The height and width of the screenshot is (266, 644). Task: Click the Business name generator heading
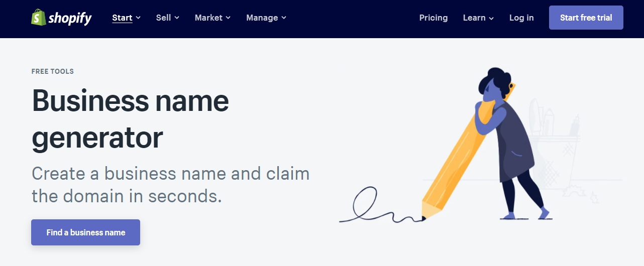130,119
